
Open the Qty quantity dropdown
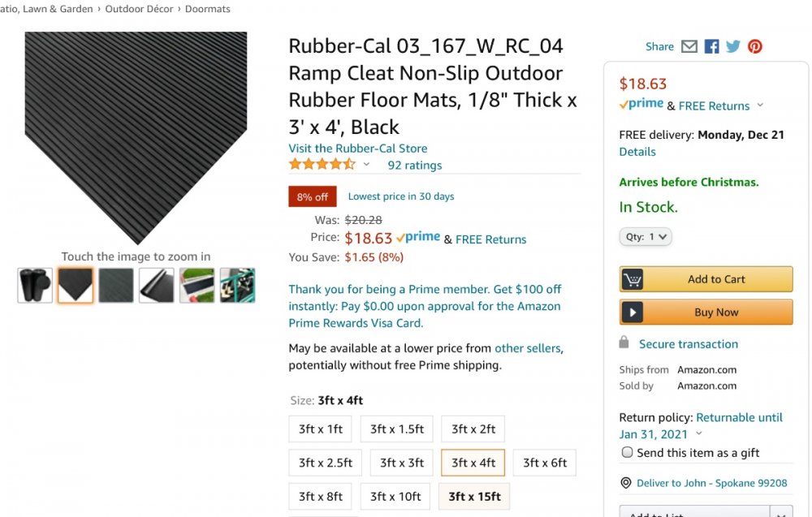tap(646, 237)
